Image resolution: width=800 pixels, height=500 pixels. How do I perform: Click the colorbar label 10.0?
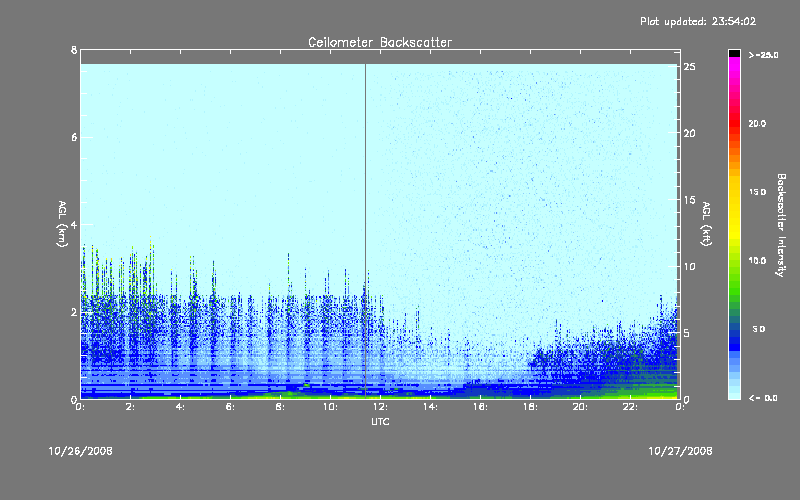[757, 261]
